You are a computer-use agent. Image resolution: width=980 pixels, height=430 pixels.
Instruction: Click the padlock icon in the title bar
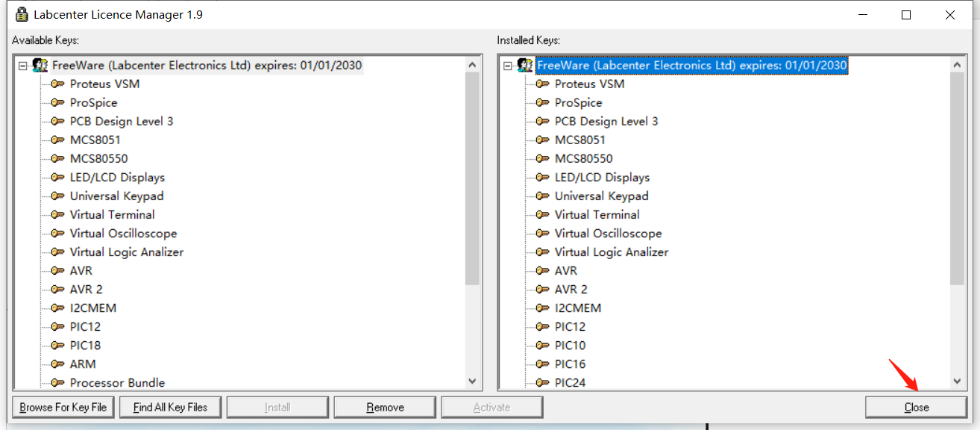point(22,14)
